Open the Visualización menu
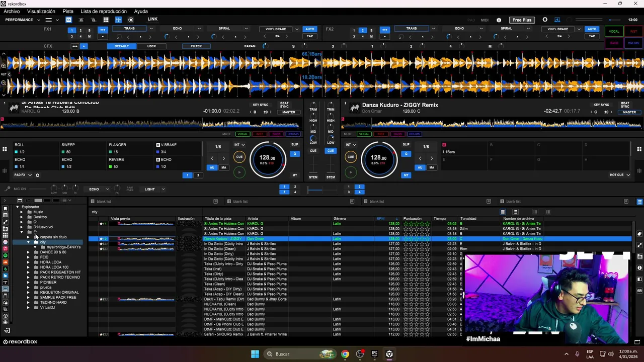The height and width of the screenshot is (362, 644). 41,11
